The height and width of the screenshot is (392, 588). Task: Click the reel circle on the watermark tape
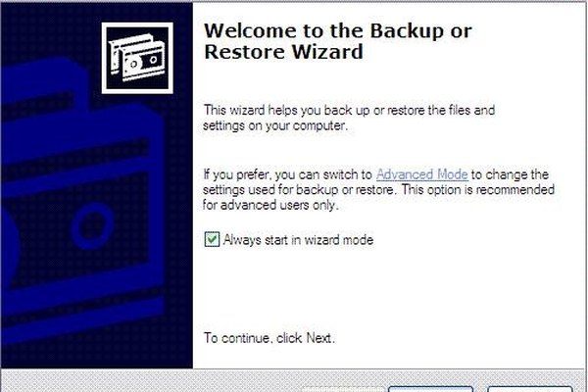click(92, 225)
